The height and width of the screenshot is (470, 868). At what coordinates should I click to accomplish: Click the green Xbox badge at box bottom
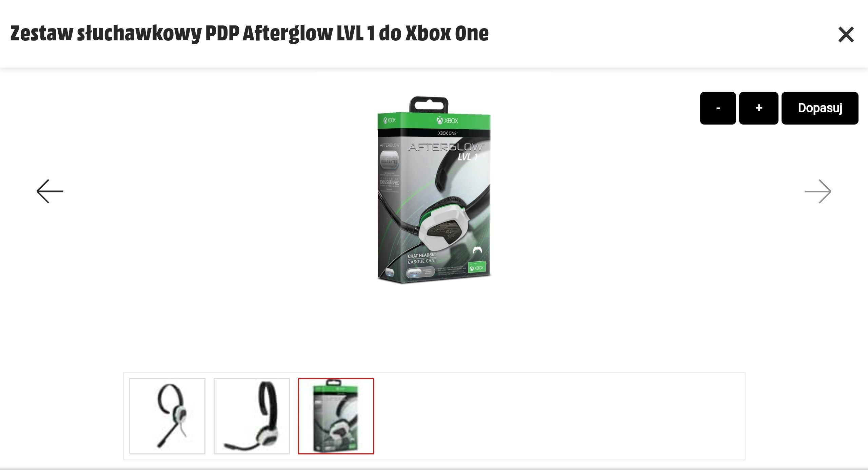(x=477, y=267)
